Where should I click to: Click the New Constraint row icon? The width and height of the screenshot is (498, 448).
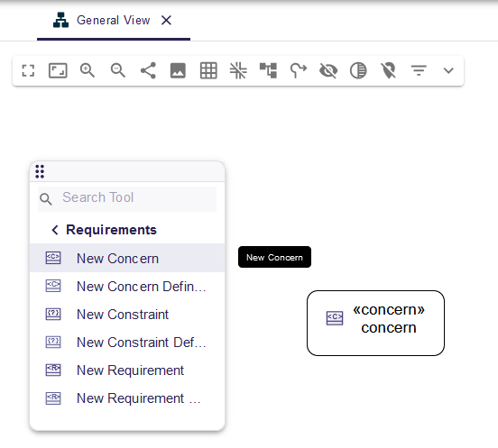point(53,314)
